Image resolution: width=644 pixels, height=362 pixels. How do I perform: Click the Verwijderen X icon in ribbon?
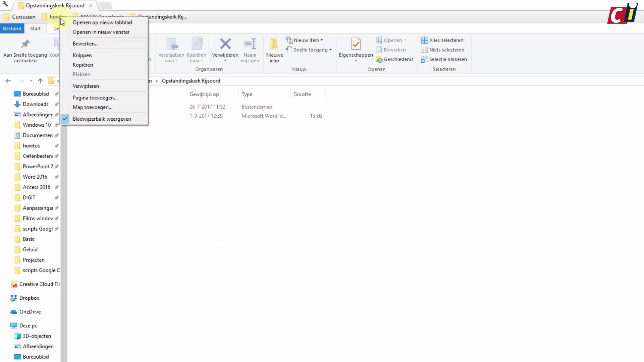point(225,44)
